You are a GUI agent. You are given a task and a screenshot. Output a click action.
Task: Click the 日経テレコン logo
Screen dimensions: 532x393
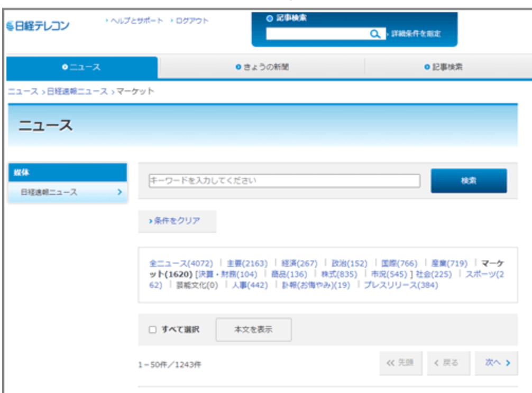[x=38, y=26]
